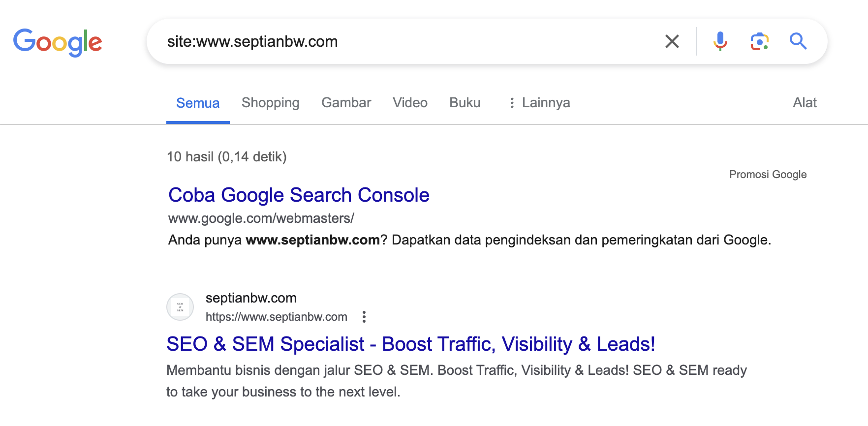868x426 pixels.
Task: Expand the Lainnya options menu
Action: point(545,103)
